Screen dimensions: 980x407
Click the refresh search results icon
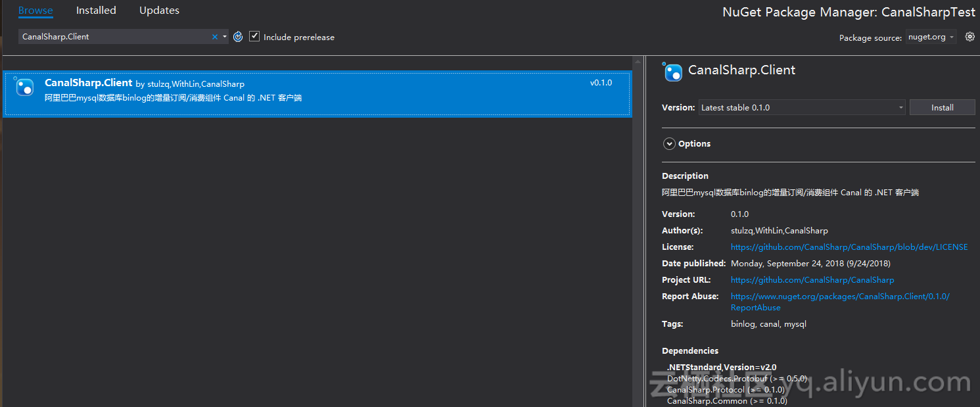238,37
